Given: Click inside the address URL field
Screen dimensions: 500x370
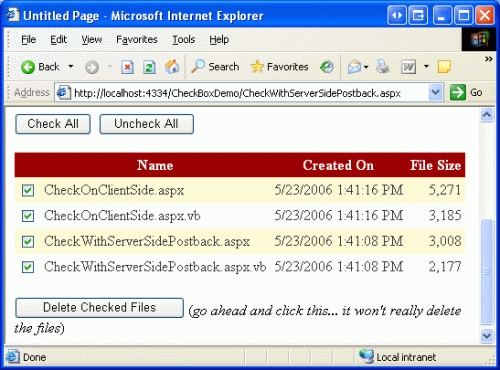Looking at the screenshot, I should (249, 93).
